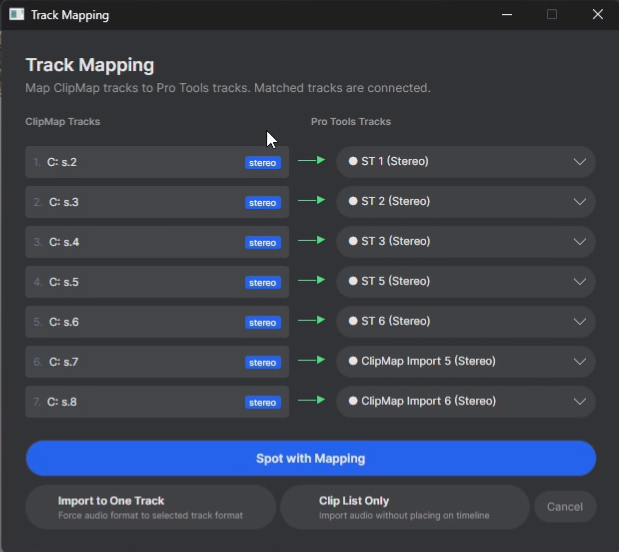Image resolution: width=619 pixels, height=552 pixels.
Task: Click the stereo badge on C: s.7
Action: (263, 362)
